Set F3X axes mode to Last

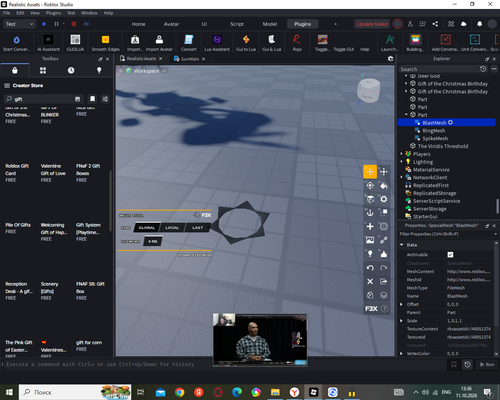click(x=197, y=228)
